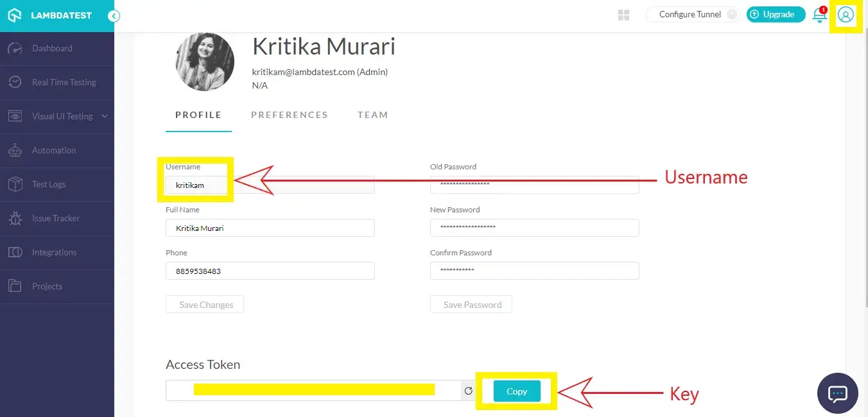868x417 pixels.
Task: View Test Logs from the sidebar
Action: (x=49, y=184)
